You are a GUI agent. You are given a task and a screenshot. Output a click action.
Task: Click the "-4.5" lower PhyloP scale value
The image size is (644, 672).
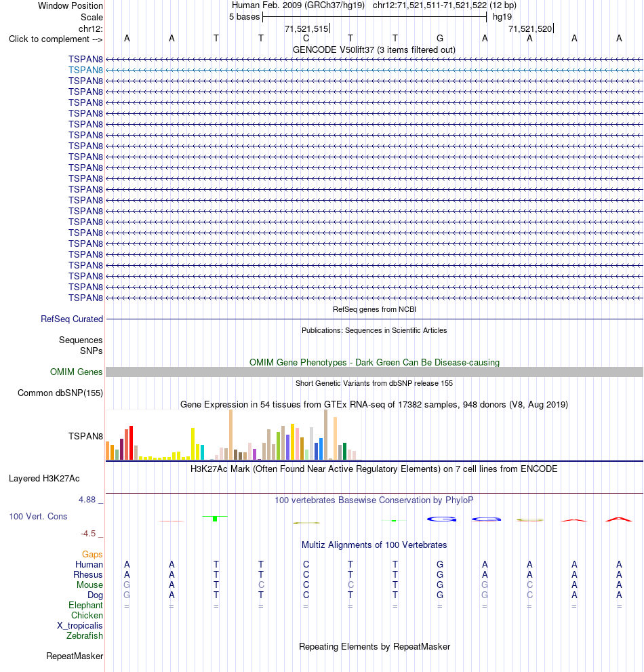pos(88,533)
